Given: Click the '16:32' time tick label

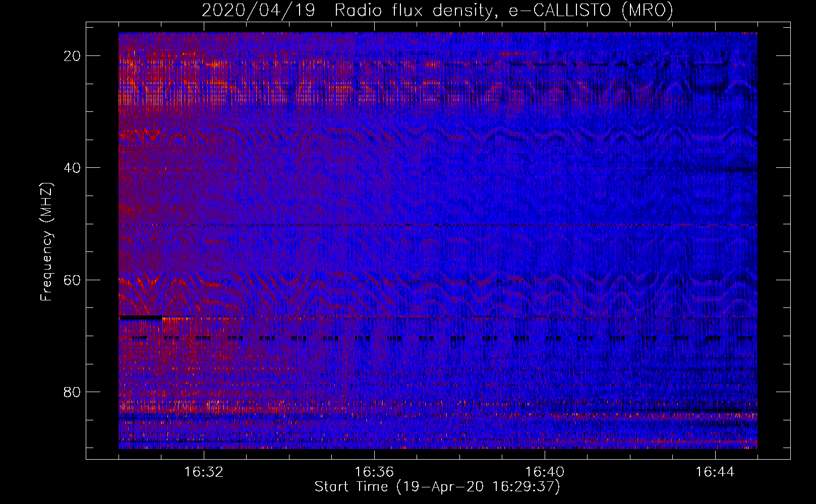Looking at the screenshot, I should pos(204,472).
